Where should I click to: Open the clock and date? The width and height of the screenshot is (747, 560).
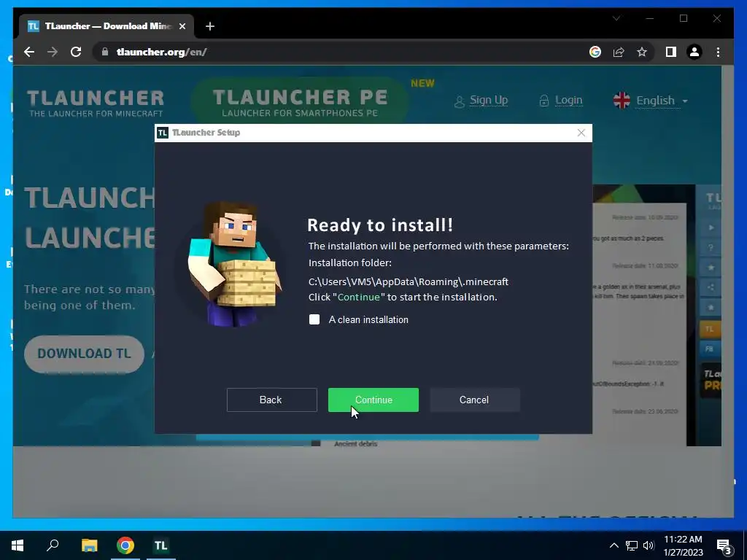[x=683, y=545]
